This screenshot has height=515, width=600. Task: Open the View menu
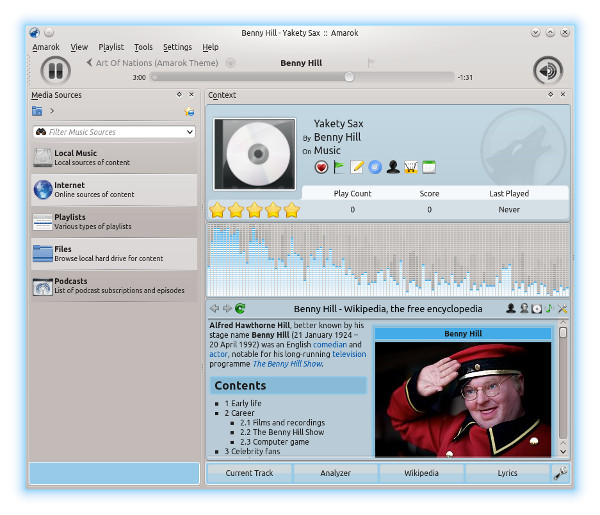pyautogui.click(x=79, y=47)
